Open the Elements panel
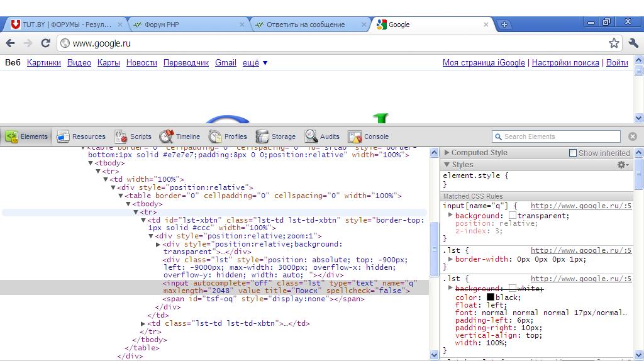 point(26,136)
